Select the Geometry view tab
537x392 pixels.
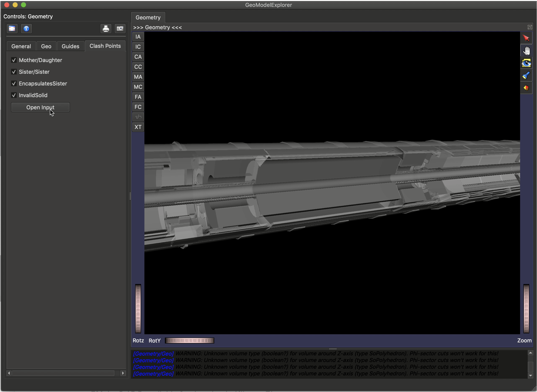(148, 17)
